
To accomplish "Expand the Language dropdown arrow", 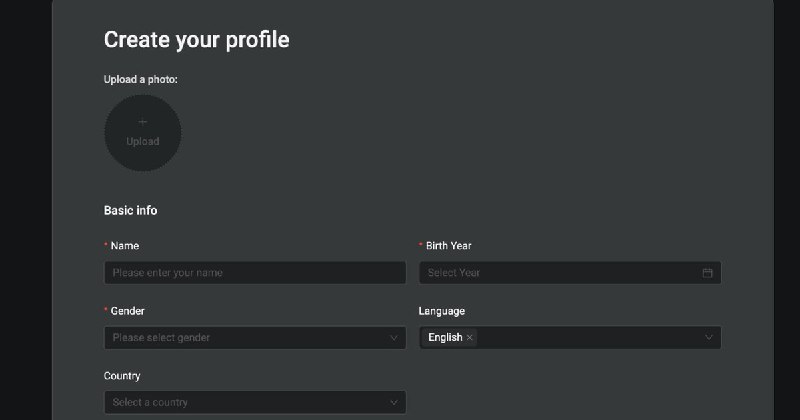I will coord(709,337).
